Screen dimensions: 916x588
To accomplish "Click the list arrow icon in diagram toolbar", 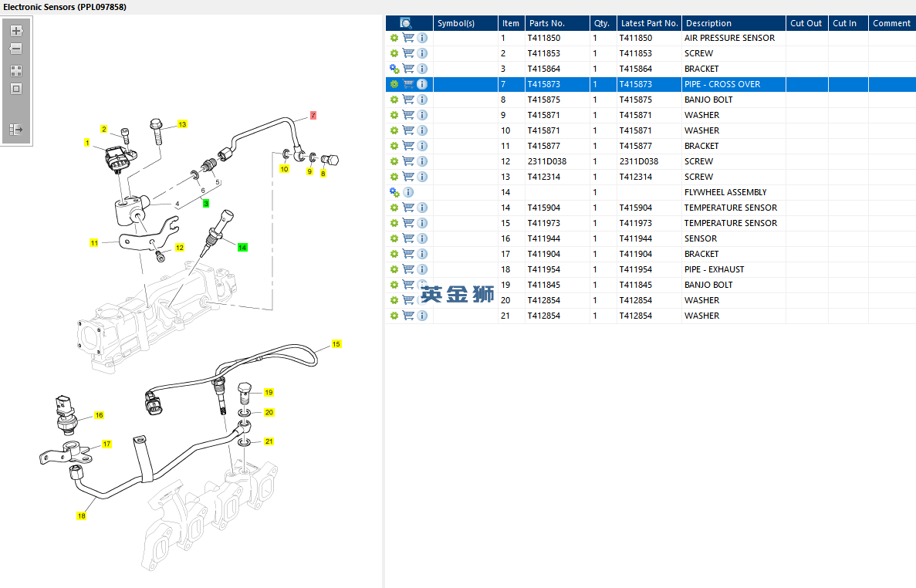I will 16,130.
